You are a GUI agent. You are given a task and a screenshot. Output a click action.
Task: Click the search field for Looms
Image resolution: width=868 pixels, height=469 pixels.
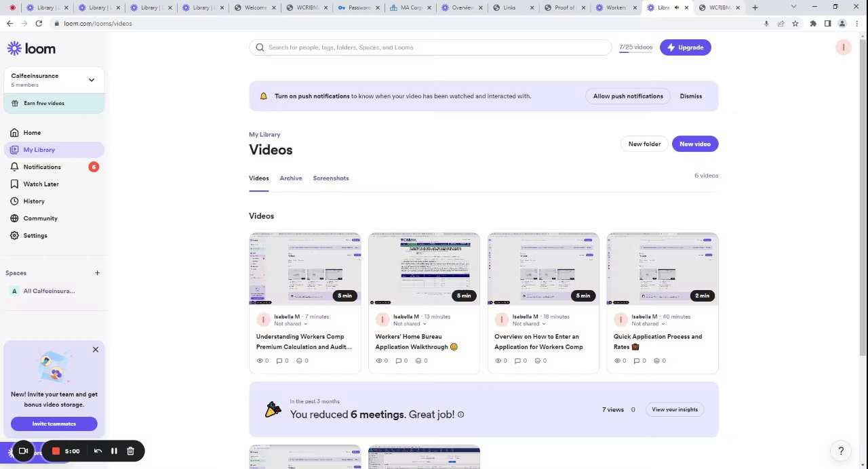click(431, 47)
